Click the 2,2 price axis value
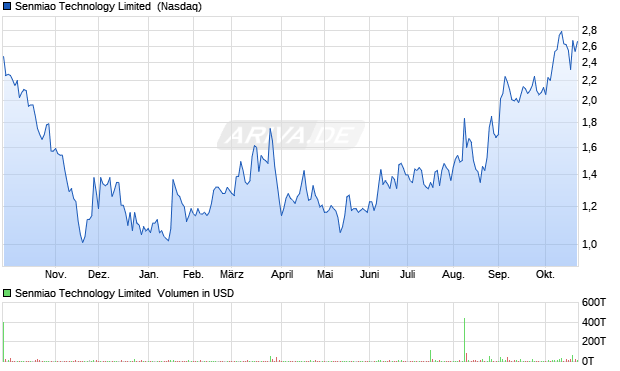620x371 pixels. pos(590,81)
